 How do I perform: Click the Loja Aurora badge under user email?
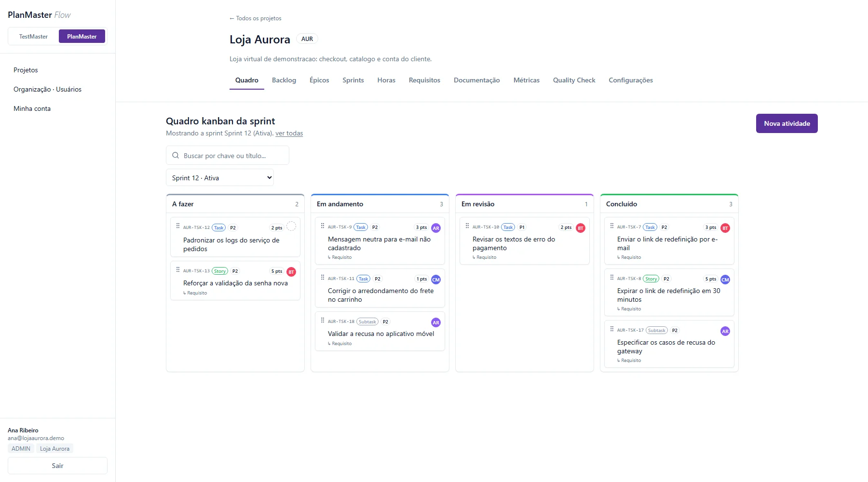coord(54,449)
